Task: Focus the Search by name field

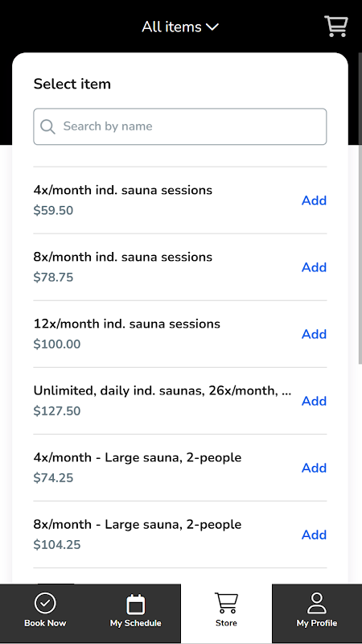Action: (x=179, y=126)
